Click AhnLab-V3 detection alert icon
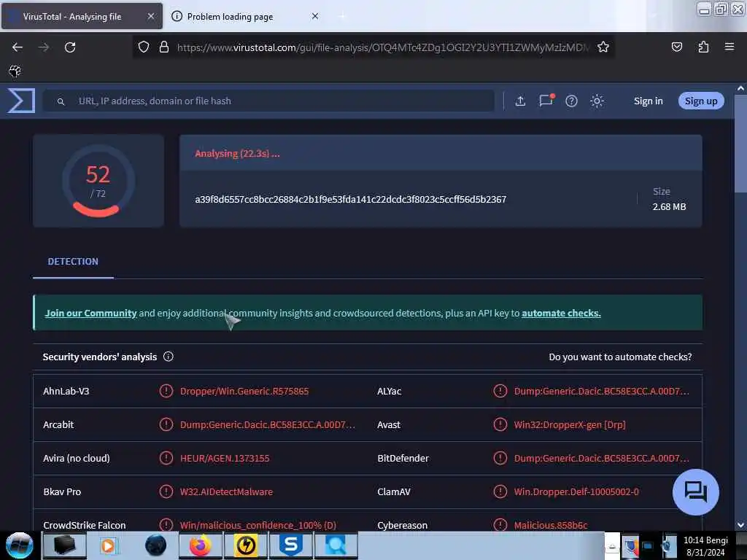This screenshot has width=747, height=560. pyautogui.click(x=166, y=391)
